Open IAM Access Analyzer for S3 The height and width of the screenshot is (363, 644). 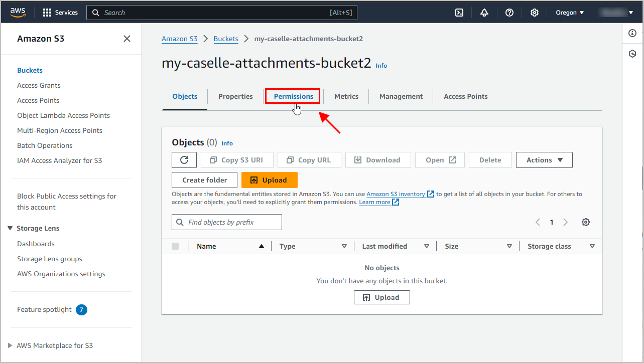pos(59,160)
